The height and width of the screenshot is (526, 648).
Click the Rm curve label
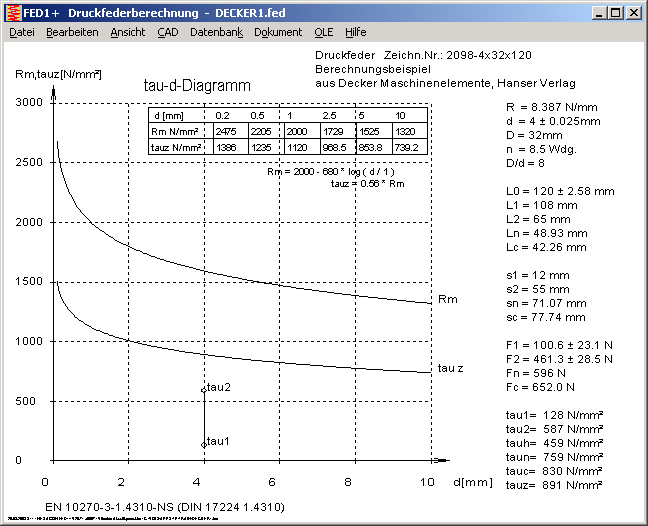click(448, 300)
